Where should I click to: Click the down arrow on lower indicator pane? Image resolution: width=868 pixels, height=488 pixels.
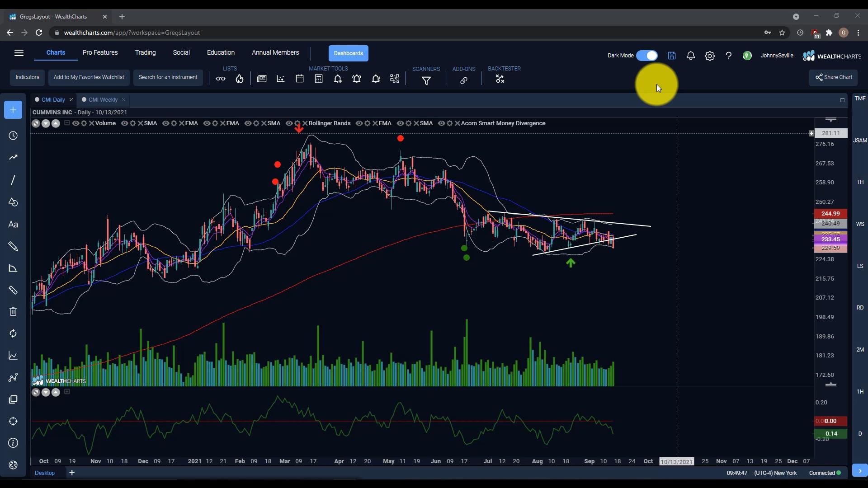[x=46, y=392]
